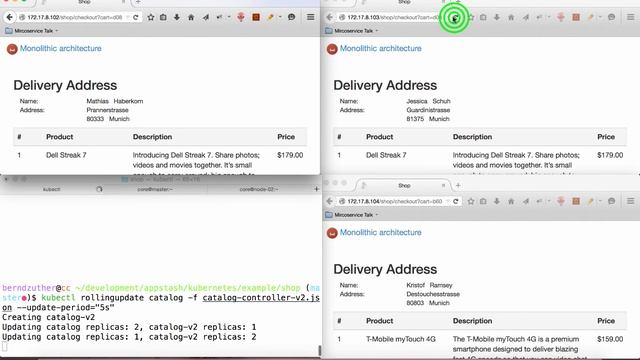This screenshot has height=360, width=640.
Task: Open a new tab in the 172.17.8.102 window
Action: [x=138, y=2]
